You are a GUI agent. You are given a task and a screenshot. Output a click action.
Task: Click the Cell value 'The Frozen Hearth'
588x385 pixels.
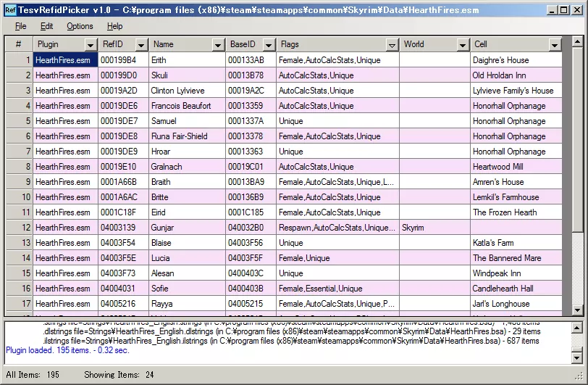point(516,212)
